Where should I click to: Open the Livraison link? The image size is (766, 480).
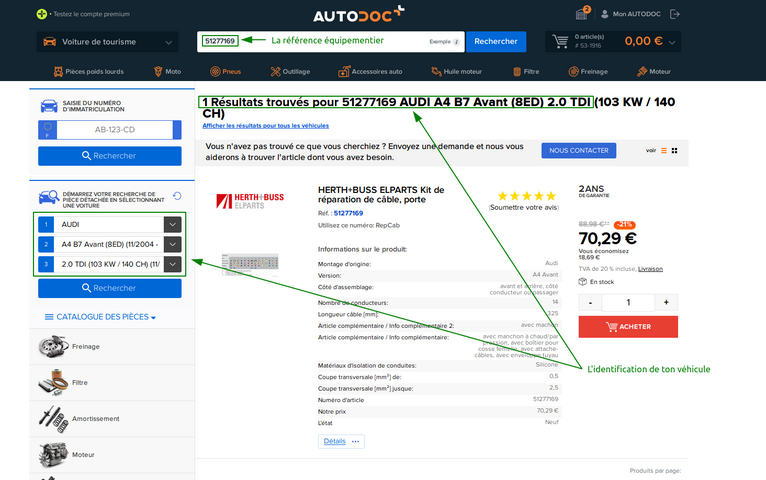point(650,269)
